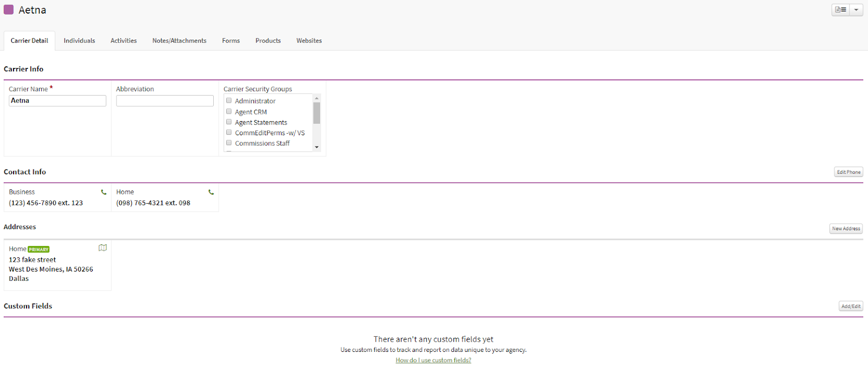Click the Edit Phone button
This screenshot has width=868, height=366.
click(x=848, y=172)
